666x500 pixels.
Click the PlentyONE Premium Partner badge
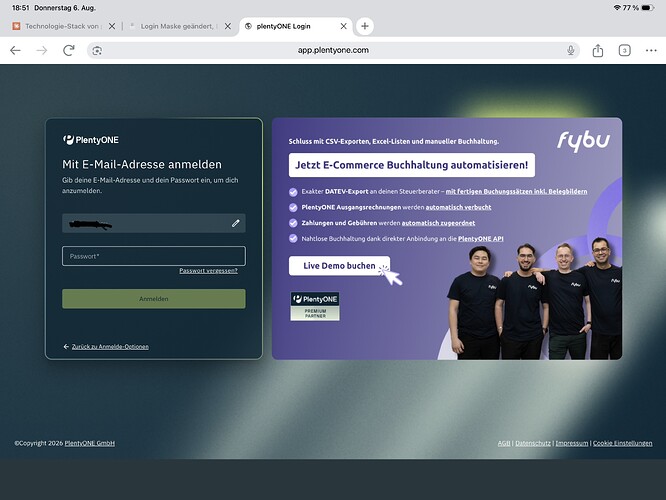coord(315,306)
